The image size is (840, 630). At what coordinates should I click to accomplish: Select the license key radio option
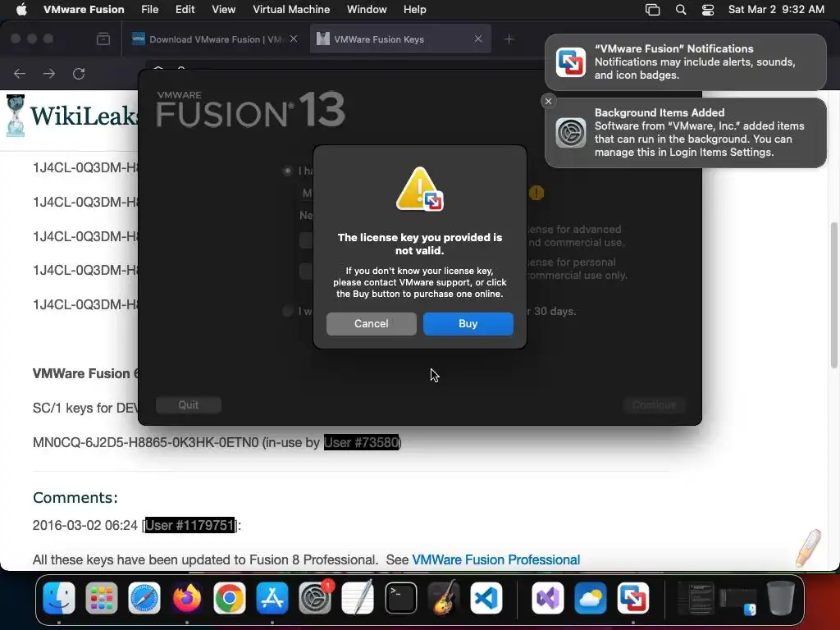click(x=288, y=171)
